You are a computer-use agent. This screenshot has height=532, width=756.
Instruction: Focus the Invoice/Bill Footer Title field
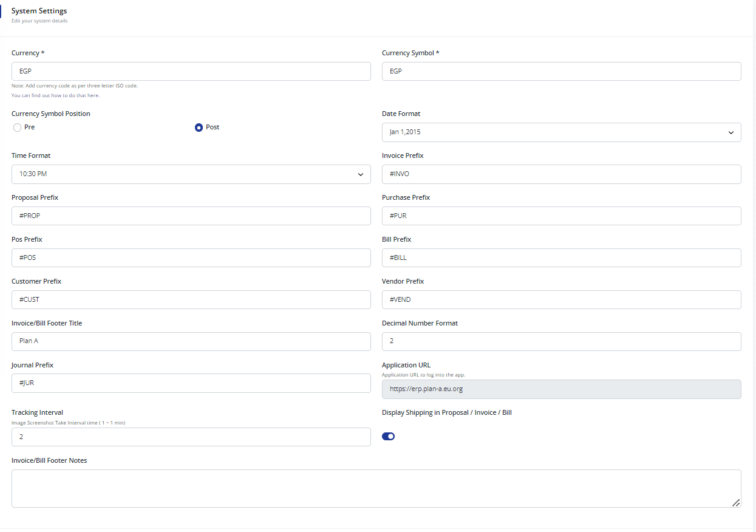pyautogui.click(x=191, y=342)
